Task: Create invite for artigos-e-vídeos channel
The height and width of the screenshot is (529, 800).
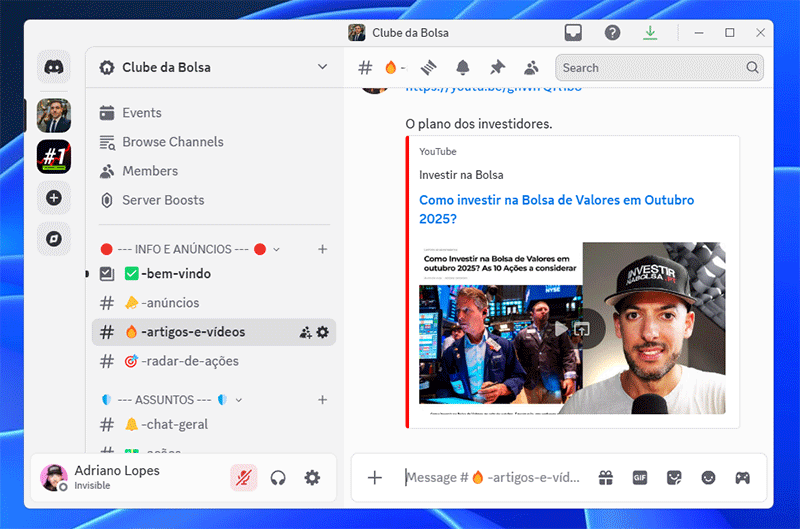Action: pos(305,333)
